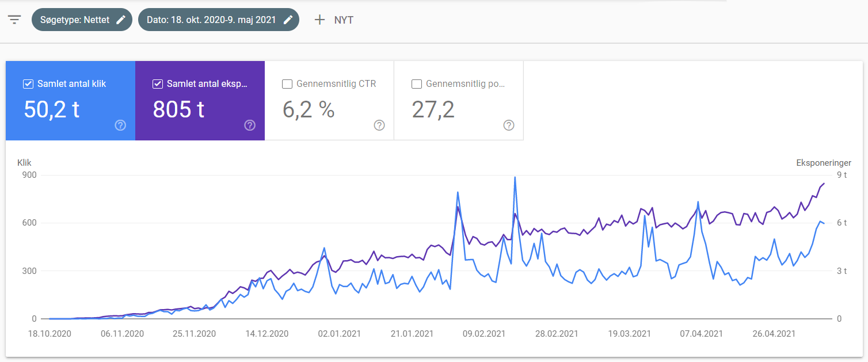Click the 14.12.2020 date label
The height and width of the screenshot is (362, 868).
[267, 333]
